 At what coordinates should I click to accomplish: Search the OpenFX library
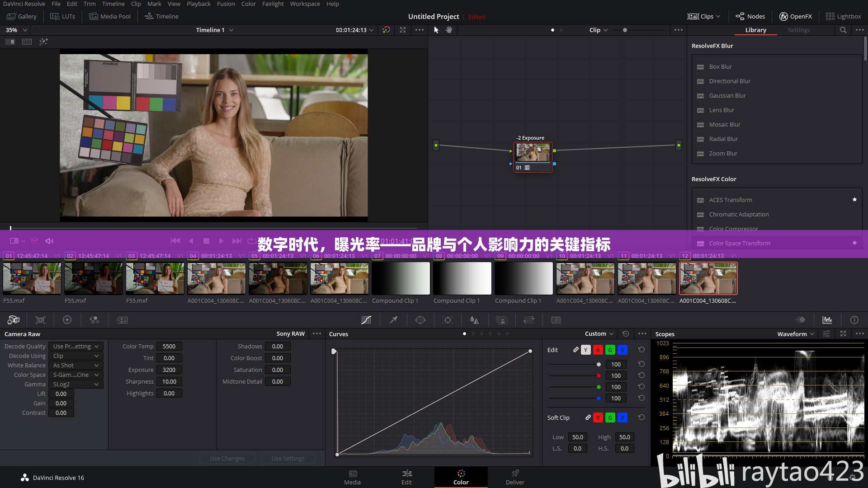(x=843, y=30)
